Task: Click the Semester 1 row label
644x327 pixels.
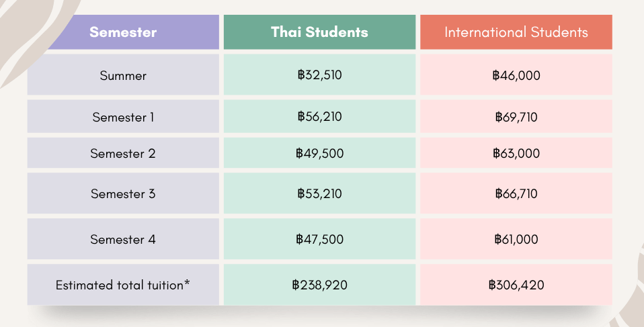Action: [123, 117]
